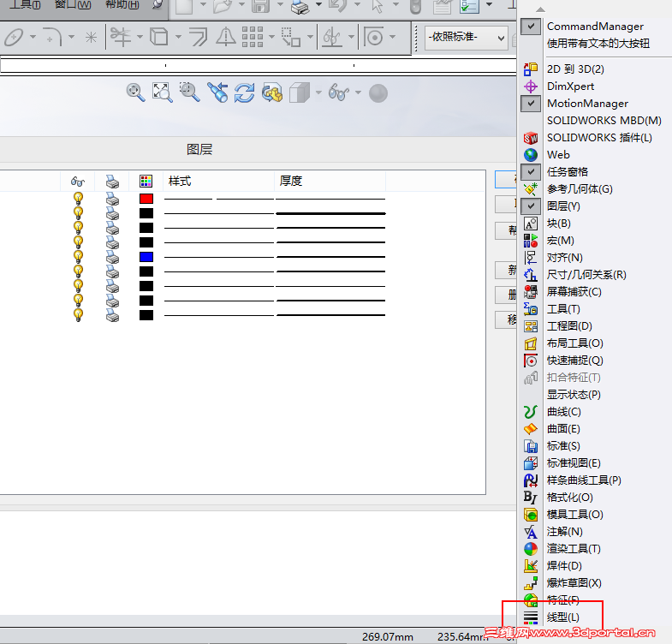Click the Select cursor arrow icon
The height and width of the screenshot is (644, 672).
[378, 6]
